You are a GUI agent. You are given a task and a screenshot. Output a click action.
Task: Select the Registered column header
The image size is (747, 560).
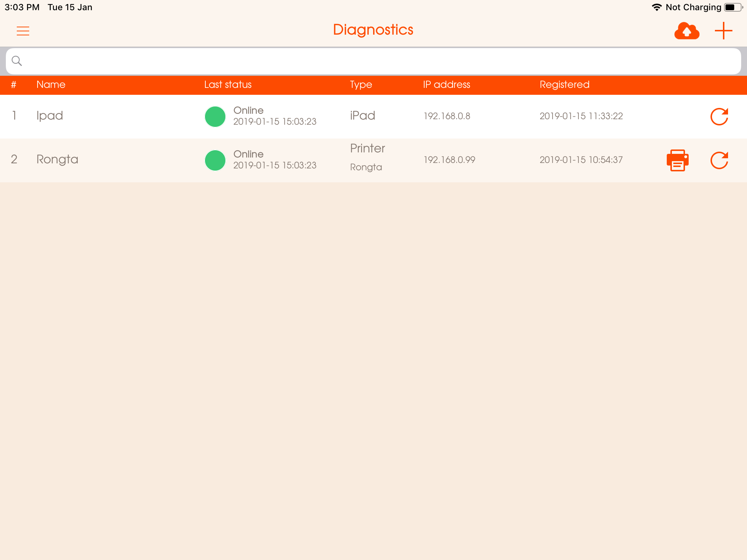565,85
